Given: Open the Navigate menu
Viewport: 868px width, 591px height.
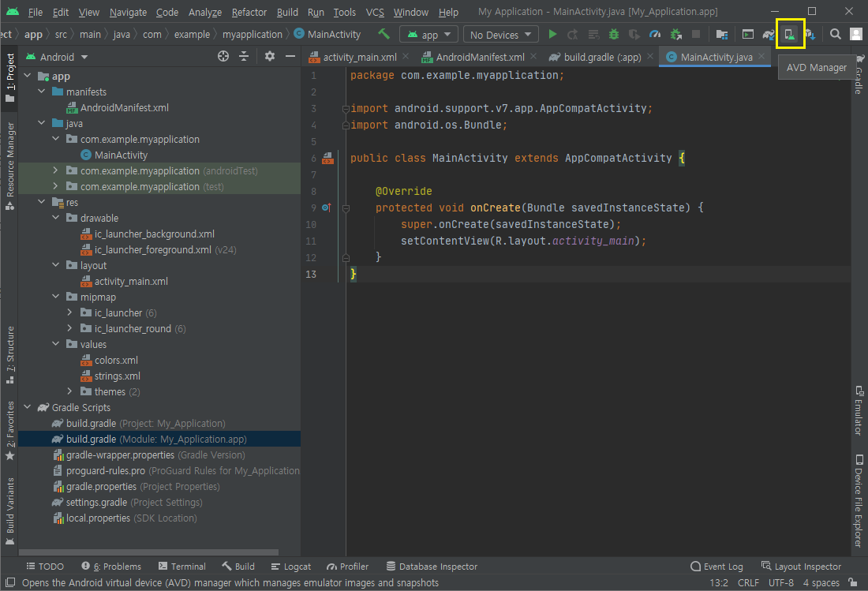Looking at the screenshot, I should [x=128, y=12].
